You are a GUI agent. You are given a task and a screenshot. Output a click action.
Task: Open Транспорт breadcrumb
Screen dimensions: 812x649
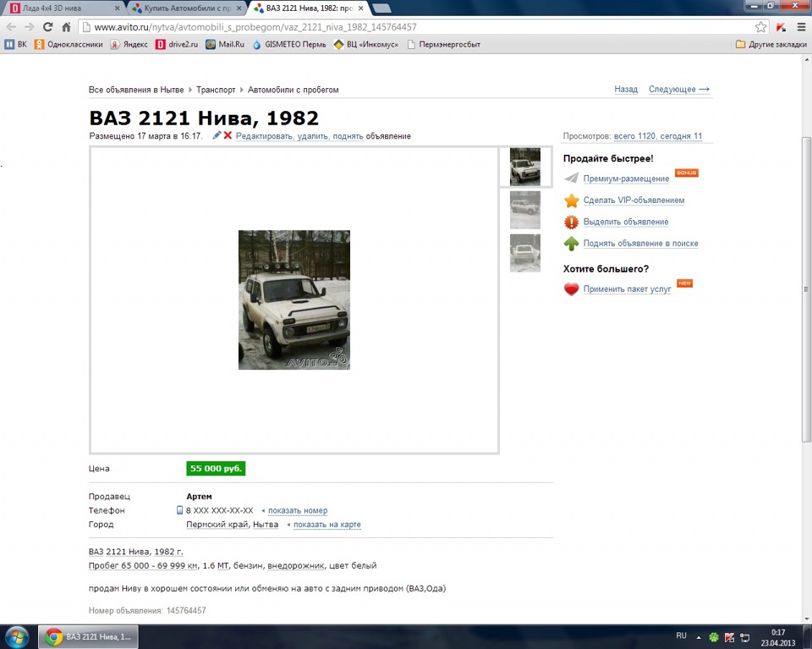click(x=216, y=90)
